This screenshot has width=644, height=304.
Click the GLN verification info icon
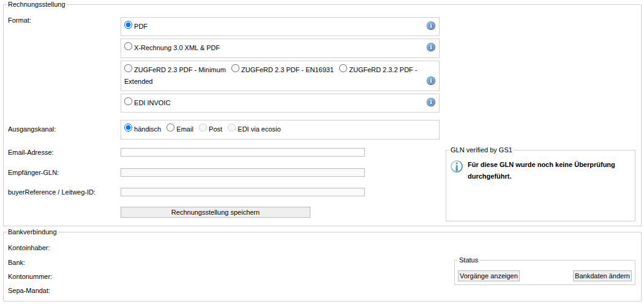tap(457, 166)
